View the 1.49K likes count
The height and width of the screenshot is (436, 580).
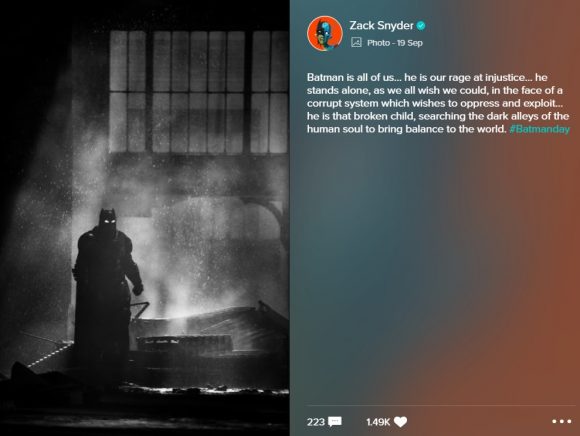tap(378, 422)
